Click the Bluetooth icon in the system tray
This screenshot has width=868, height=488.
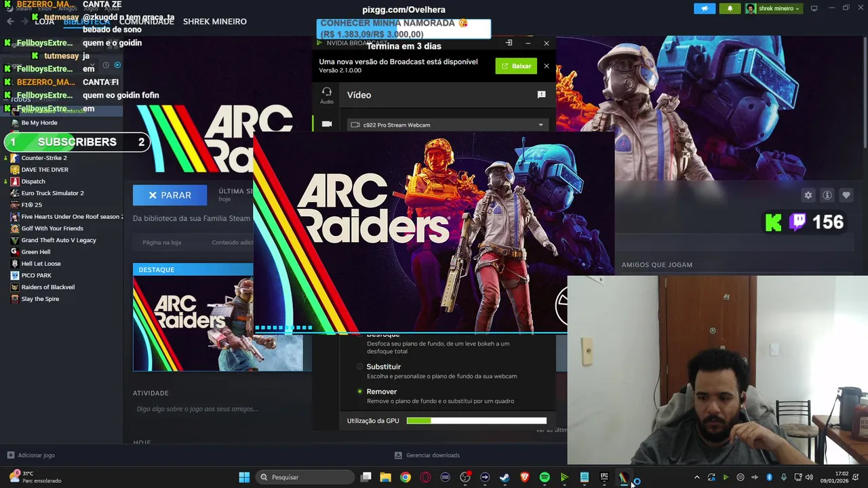pos(769,477)
